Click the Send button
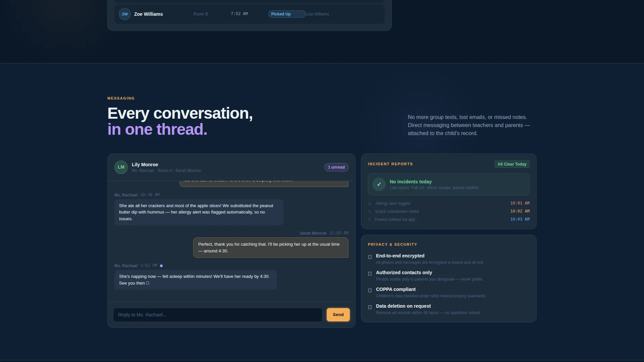 (x=338, y=315)
